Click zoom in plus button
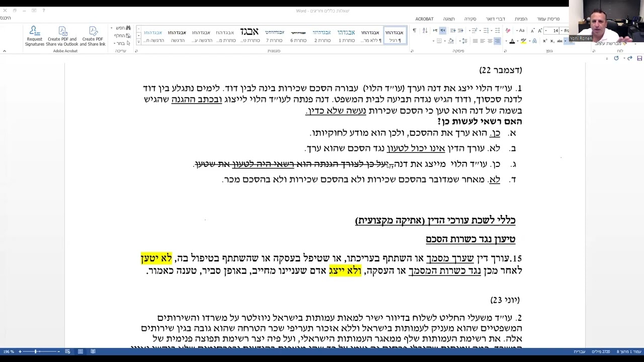 click(20, 351)
